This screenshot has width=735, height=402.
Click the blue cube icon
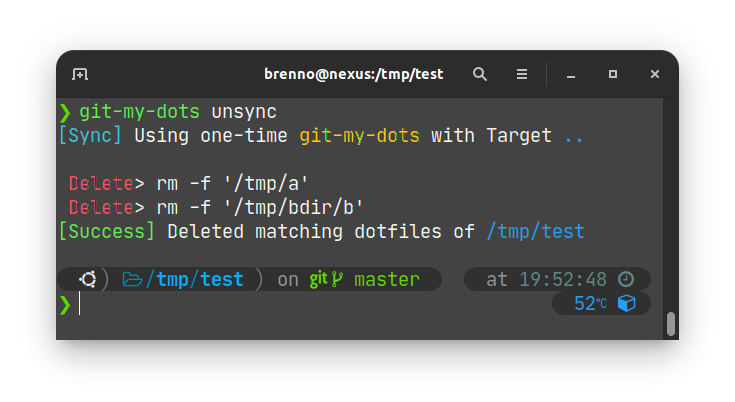pos(626,303)
